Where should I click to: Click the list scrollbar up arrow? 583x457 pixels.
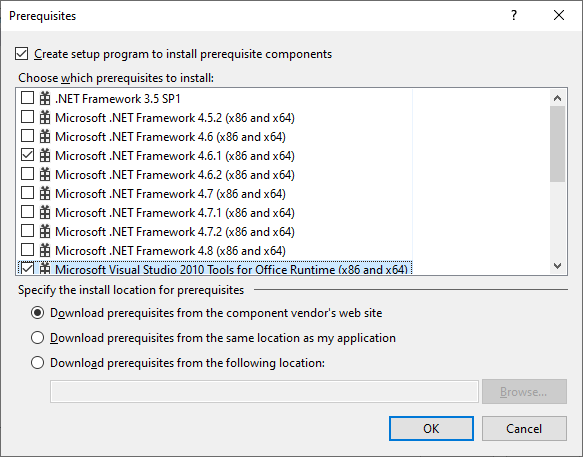point(557,98)
